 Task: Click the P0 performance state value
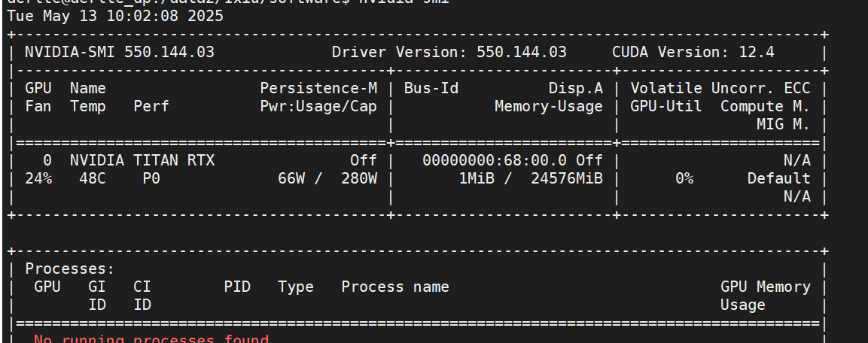pyautogui.click(x=151, y=179)
